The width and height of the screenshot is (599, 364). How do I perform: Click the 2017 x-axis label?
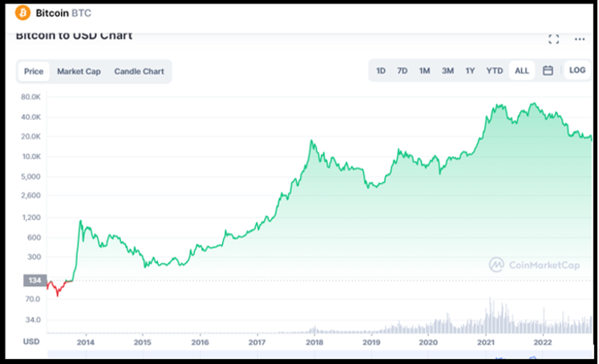(x=257, y=342)
